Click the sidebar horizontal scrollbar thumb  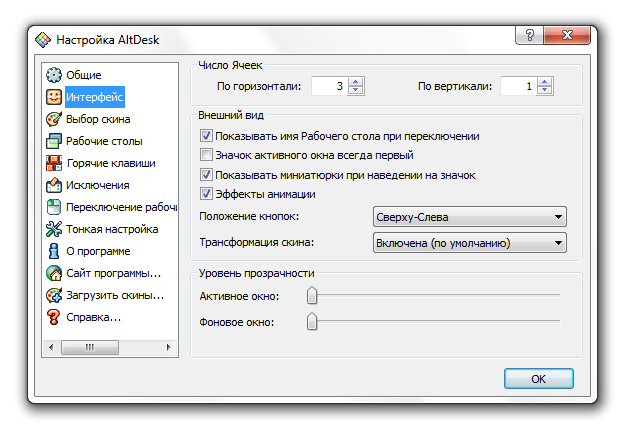tap(90, 347)
